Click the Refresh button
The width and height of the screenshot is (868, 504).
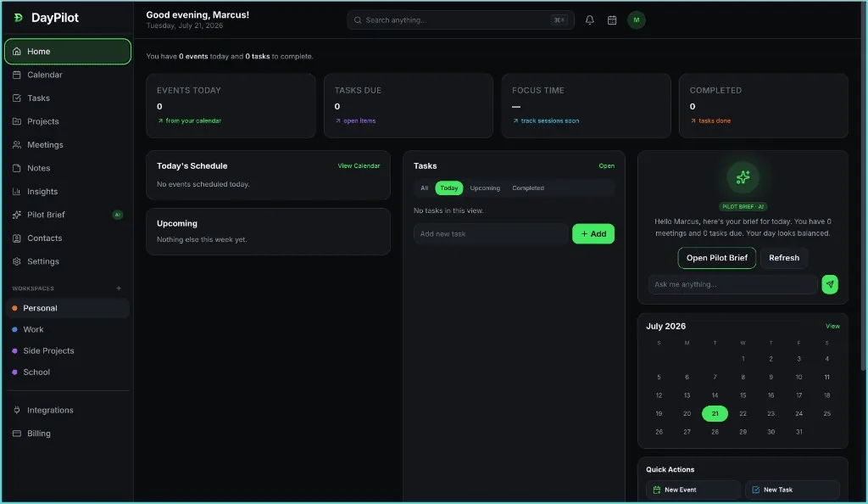(x=784, y=258)
